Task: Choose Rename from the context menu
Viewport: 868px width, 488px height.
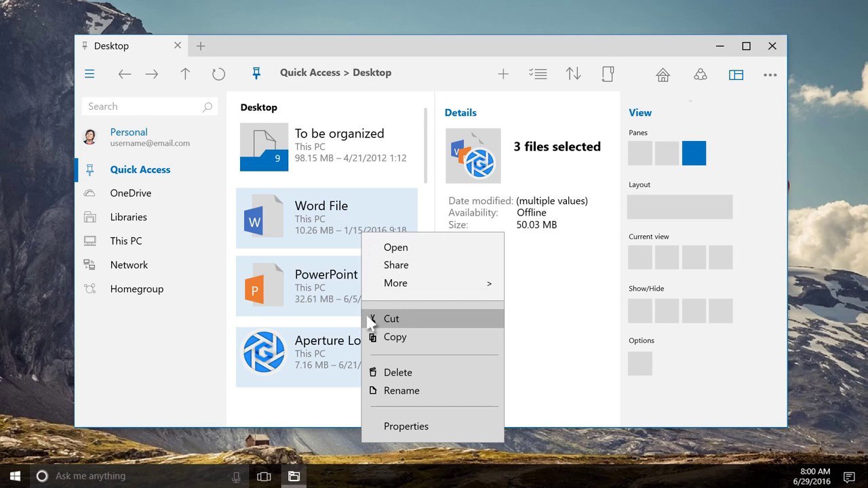Action: pos(433,390)
